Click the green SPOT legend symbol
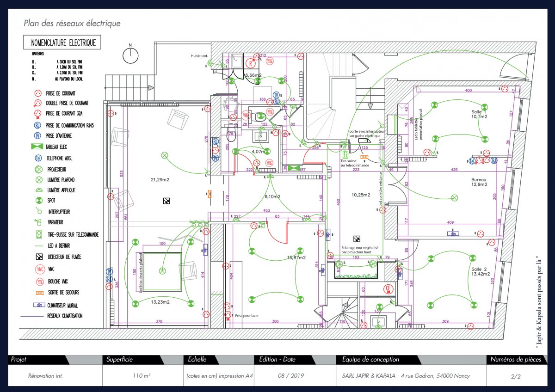This screenshot has width=555, height=392. (x=37, y=201)
